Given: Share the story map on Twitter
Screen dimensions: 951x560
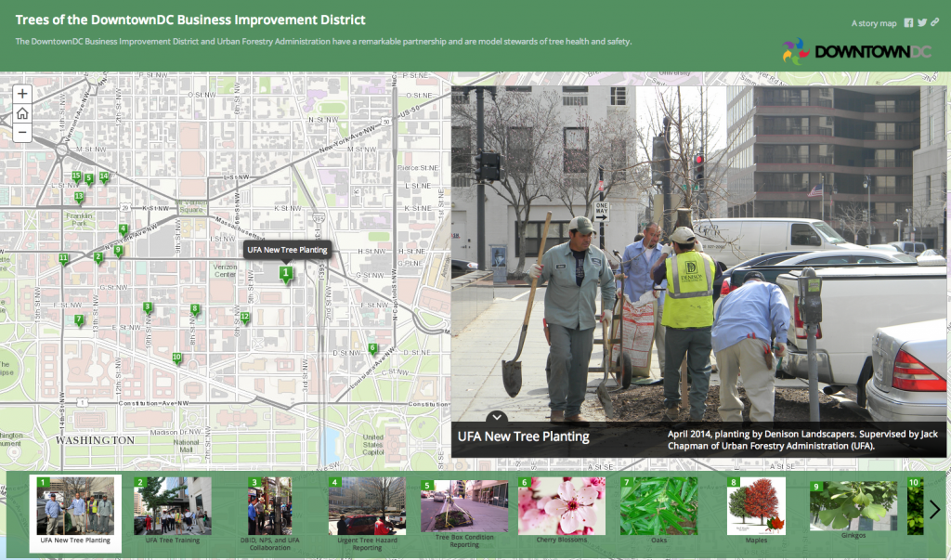Looking at the screenshot, I should click(x=921, y=22).
